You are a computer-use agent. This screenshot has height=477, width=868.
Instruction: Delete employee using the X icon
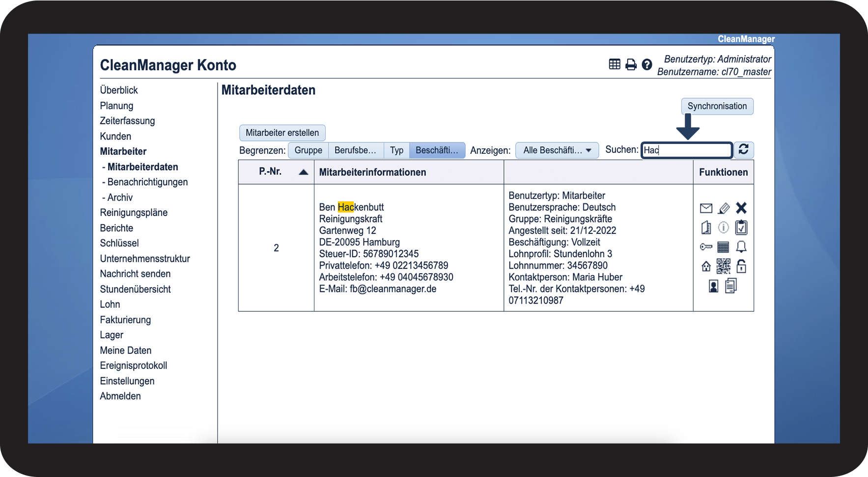[741, 208]
